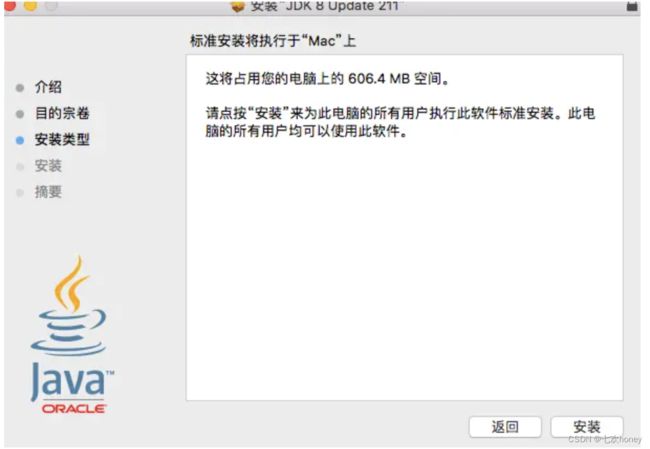The height and width of the screenshot is (449, 650).
Task: Click the red ORACLE logo text
Action: point(74,408)
